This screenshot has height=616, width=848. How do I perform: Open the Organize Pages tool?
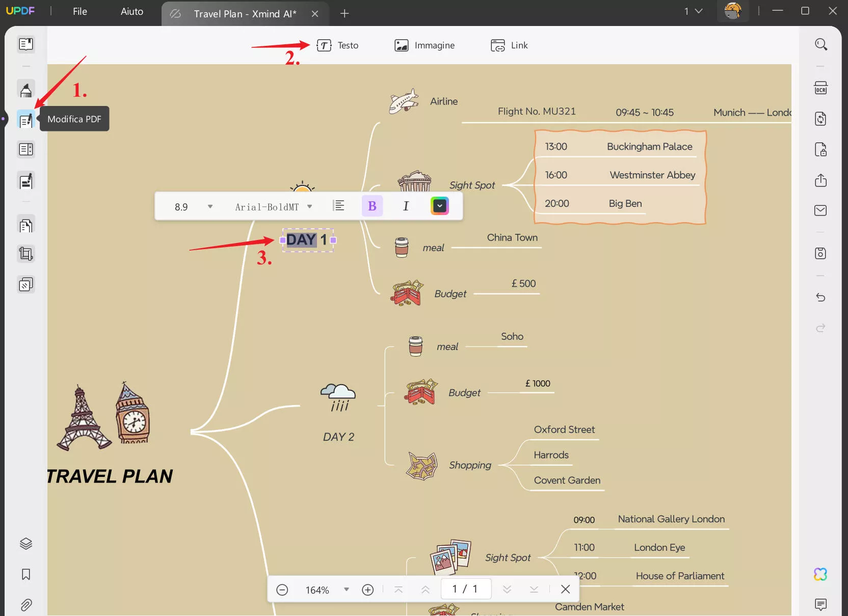pos(26,225)
